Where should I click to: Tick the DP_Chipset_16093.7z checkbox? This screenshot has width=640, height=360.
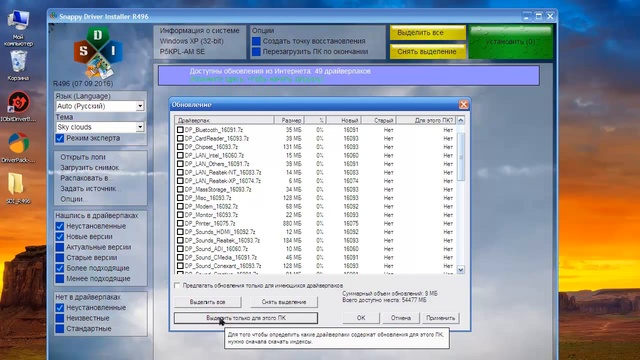click(180, 147)
